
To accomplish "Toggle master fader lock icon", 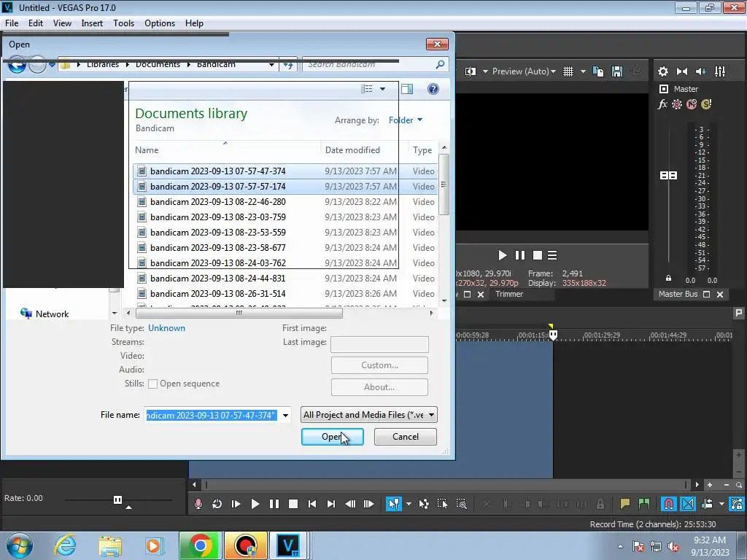I will click(668, 278).
